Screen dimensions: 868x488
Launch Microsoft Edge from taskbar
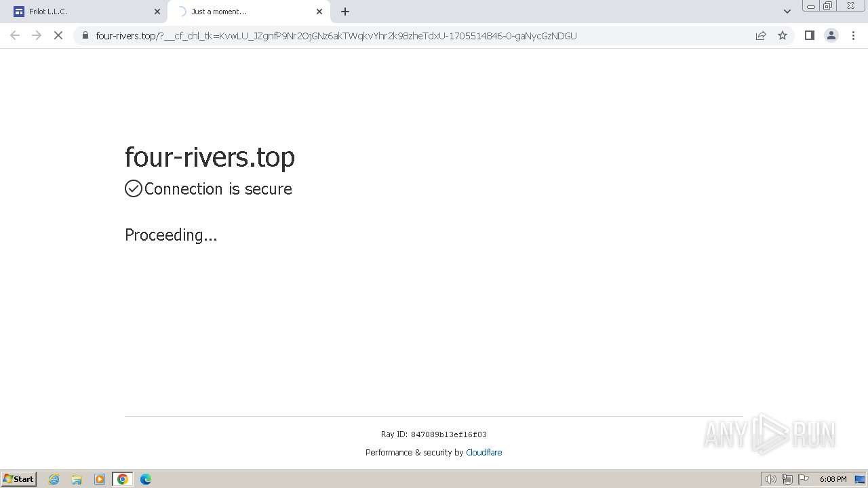(146, 479)
